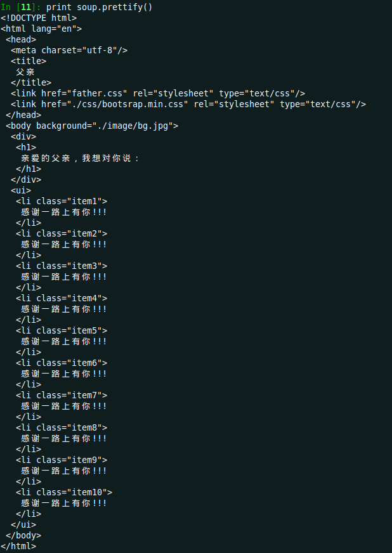
Task: Click the 亲爱的父亲 heading text line
Action: pos(80,158)
